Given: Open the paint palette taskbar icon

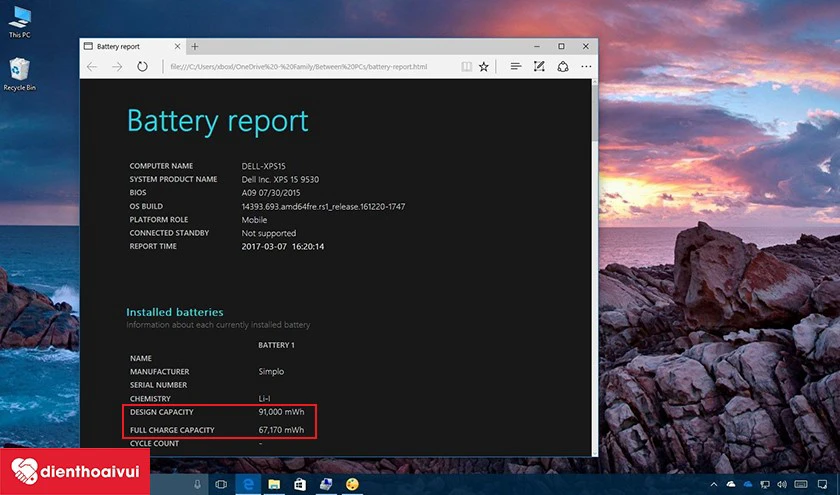Looking at the screenshot, I should [352, 484].
